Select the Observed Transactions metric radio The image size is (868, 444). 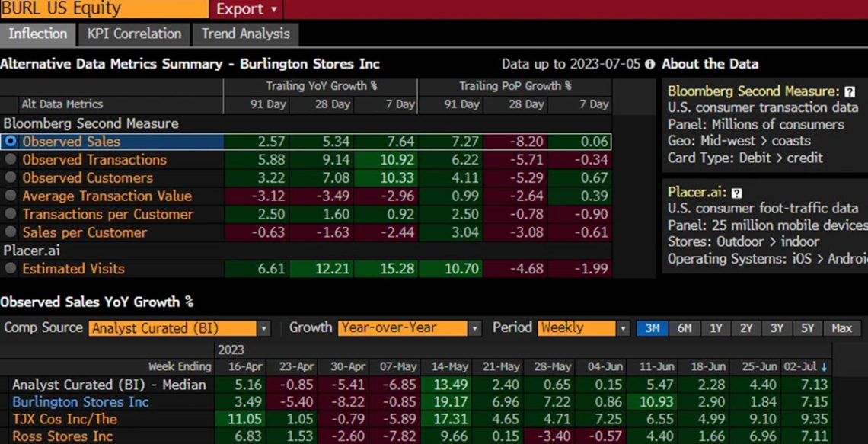[x=10, y=160]
